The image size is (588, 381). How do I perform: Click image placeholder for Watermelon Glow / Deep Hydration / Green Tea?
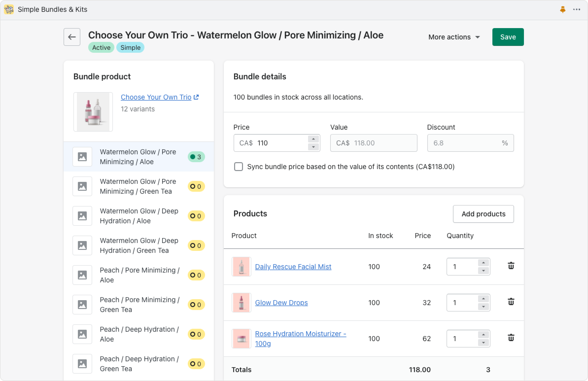click(x=82, y=245)
